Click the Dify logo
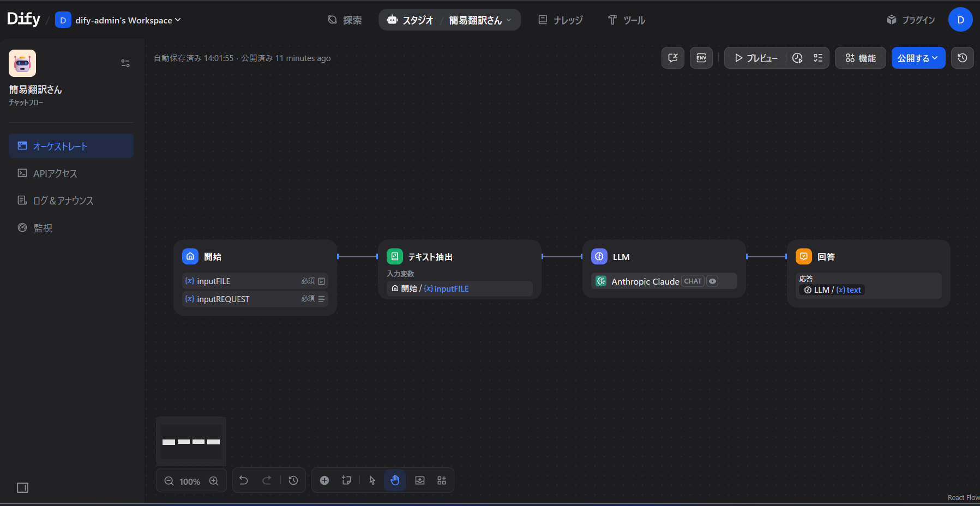Viewport: 980px width, 506px height. coord(24,19)
